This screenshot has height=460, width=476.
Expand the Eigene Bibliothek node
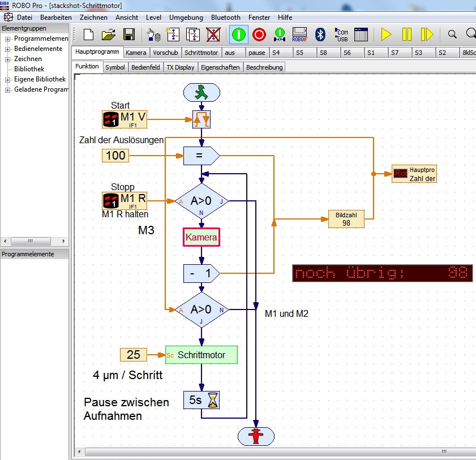click(8, 79)
